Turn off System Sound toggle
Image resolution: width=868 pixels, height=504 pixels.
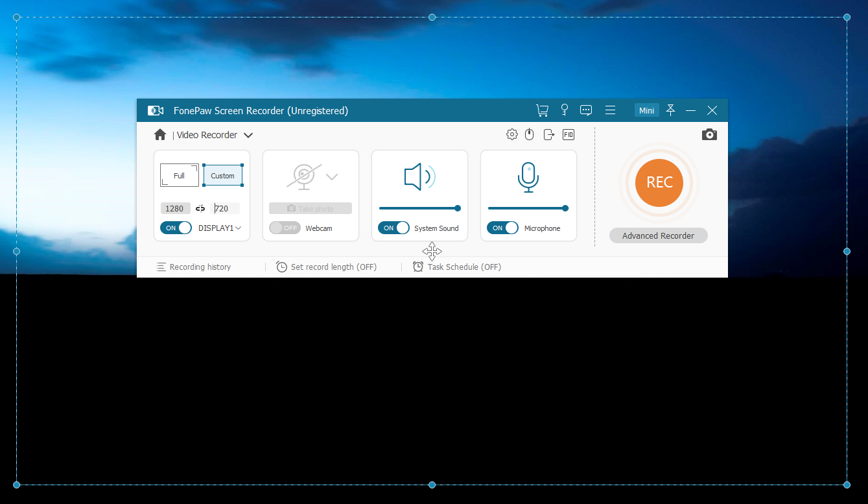393,228
